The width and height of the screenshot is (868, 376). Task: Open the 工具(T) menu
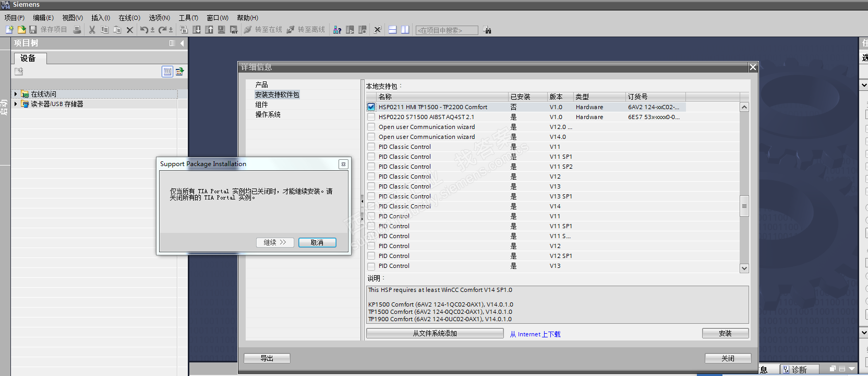click(188, 18)
